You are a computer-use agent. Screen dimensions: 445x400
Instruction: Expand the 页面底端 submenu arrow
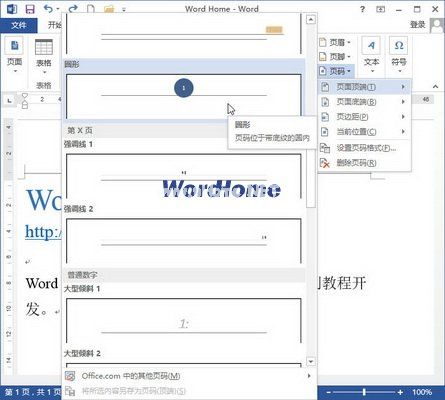tap(403, 102)
